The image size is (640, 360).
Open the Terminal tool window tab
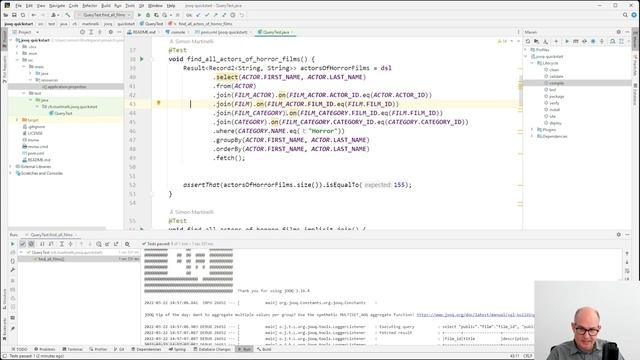tap(73, 349)
